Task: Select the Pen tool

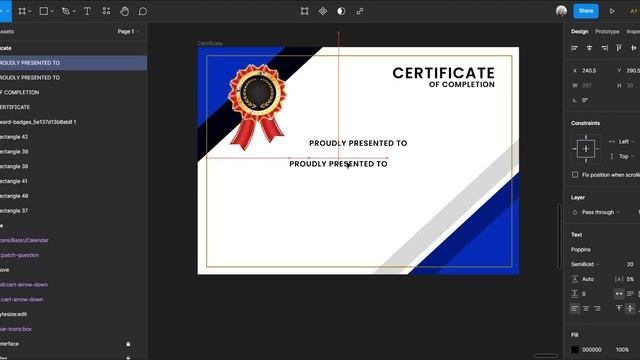Action: click(65, 11)
